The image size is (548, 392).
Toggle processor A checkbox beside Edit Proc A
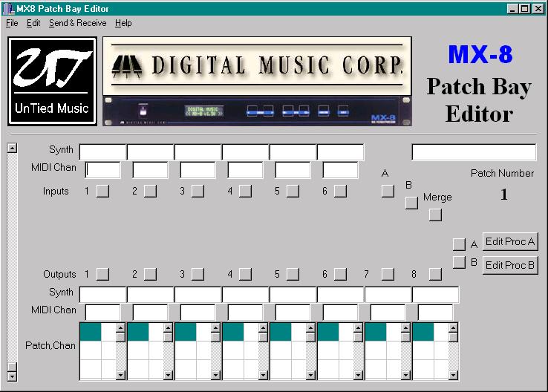459,244
